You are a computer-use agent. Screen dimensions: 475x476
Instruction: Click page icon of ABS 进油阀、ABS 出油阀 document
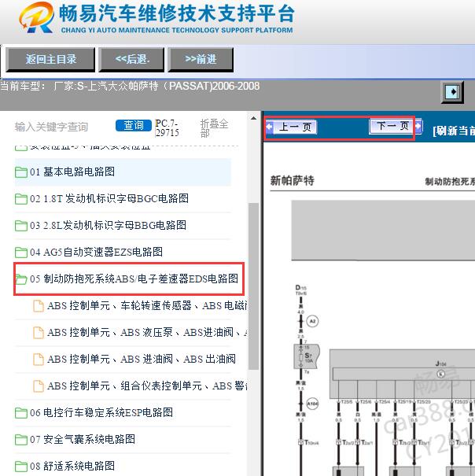coord(39,359)
